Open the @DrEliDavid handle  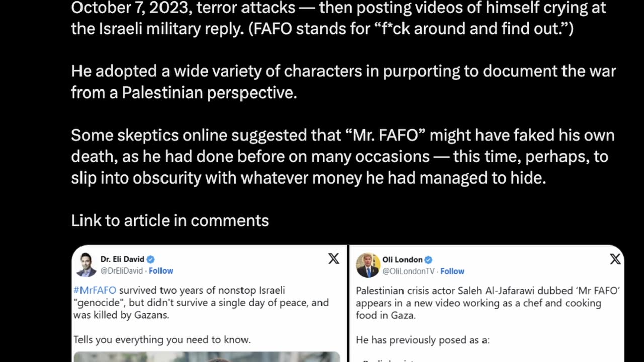[x=122, y=270]
